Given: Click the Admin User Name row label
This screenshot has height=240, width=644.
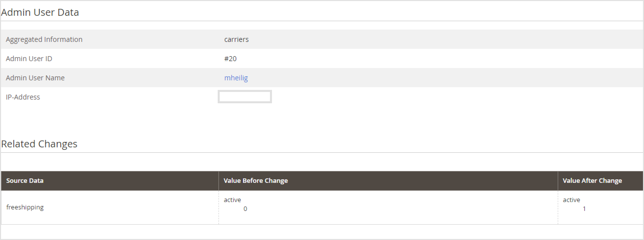Looking at the screenshot, I should tap(35, 78).
